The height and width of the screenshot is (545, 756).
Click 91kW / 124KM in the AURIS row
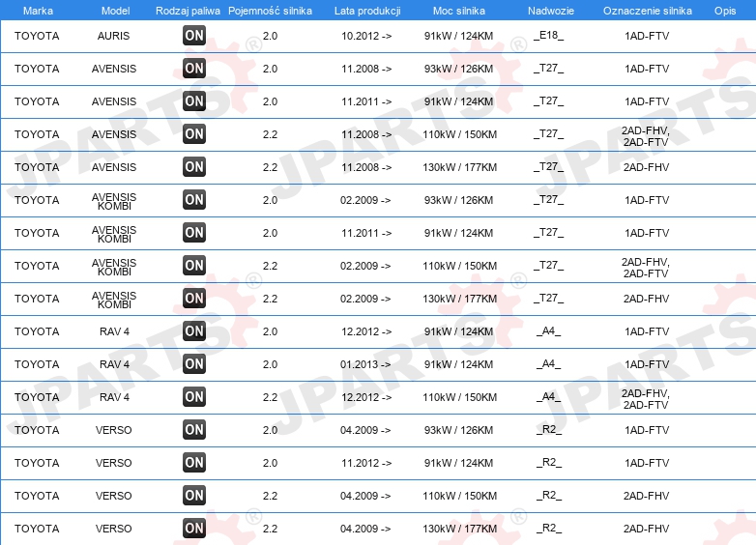click(x=458, y=36)
